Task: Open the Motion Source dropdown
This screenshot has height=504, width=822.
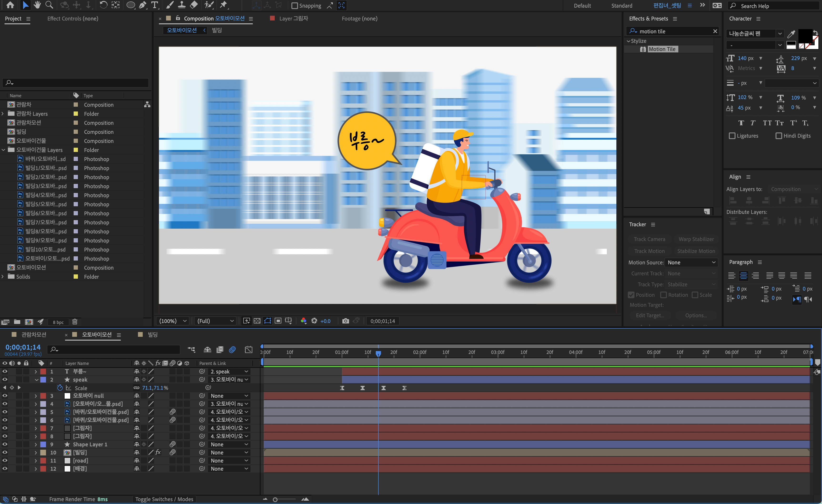Action: 691,262
